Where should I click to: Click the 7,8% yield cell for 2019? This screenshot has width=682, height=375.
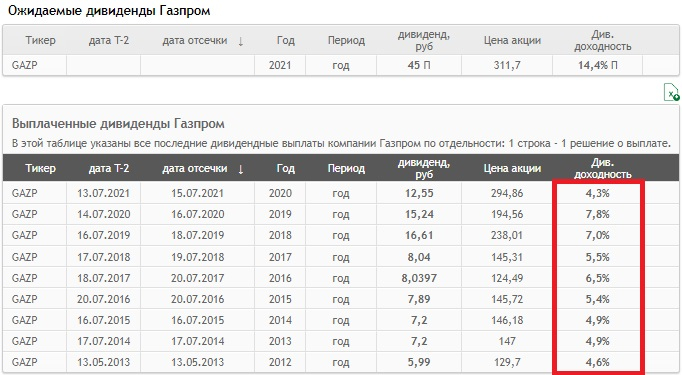coord(598,214)
